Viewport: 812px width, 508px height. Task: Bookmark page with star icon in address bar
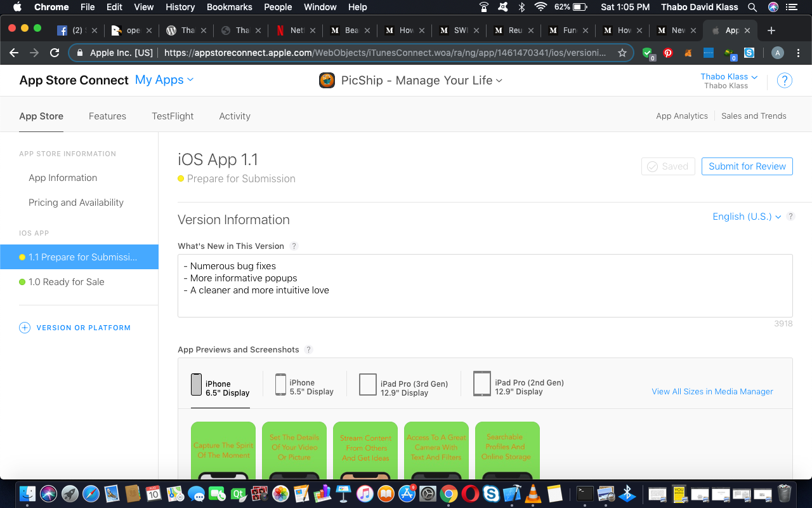coord(622,53)
